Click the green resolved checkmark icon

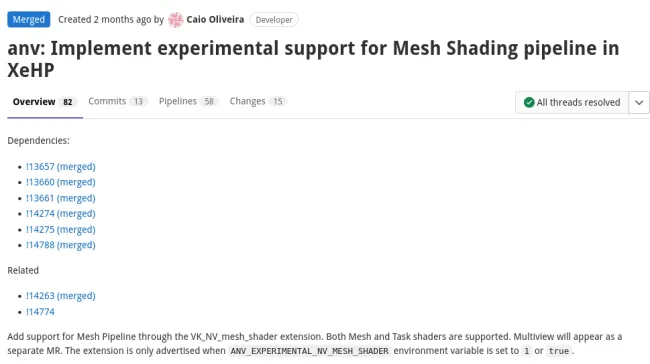point(529,102)
